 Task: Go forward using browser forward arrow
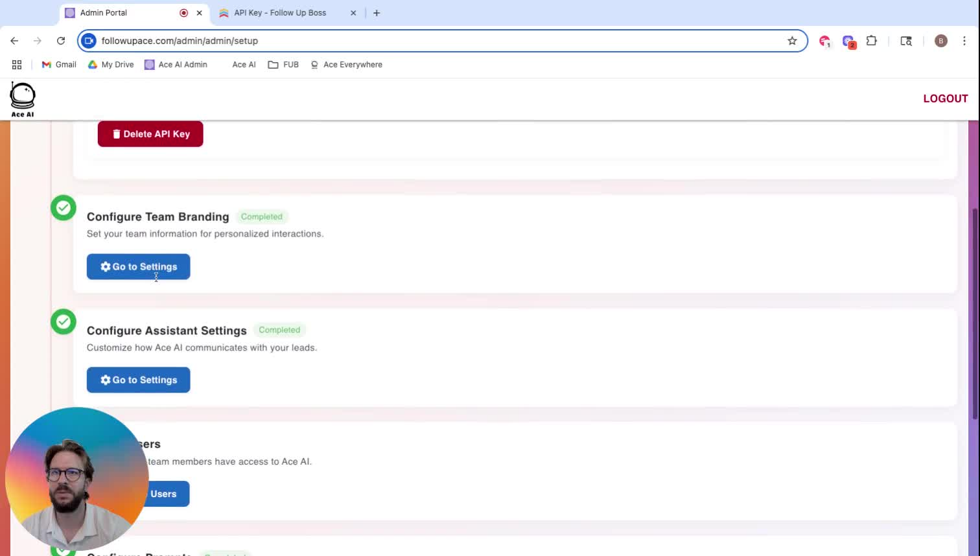[x=38, y=41]
